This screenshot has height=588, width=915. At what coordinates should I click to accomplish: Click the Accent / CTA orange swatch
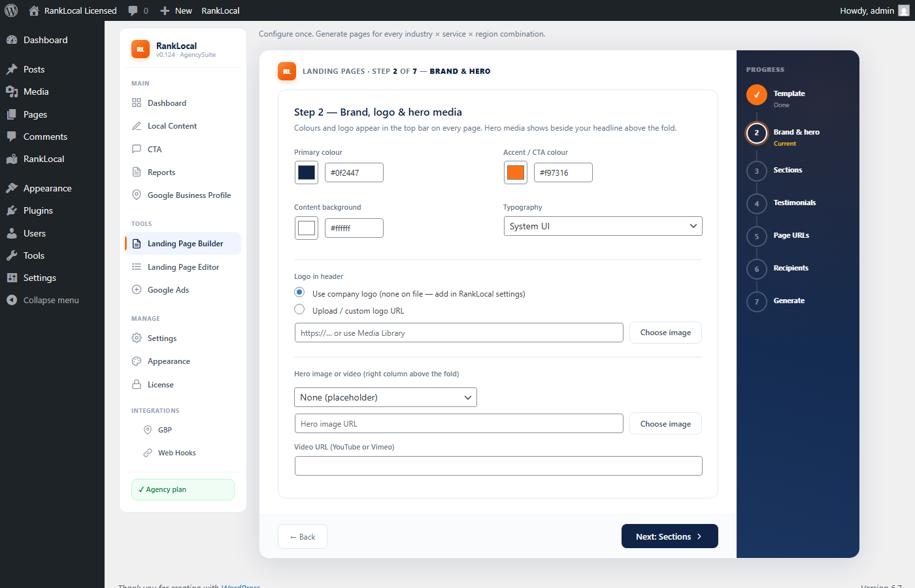tap(516, 172)
